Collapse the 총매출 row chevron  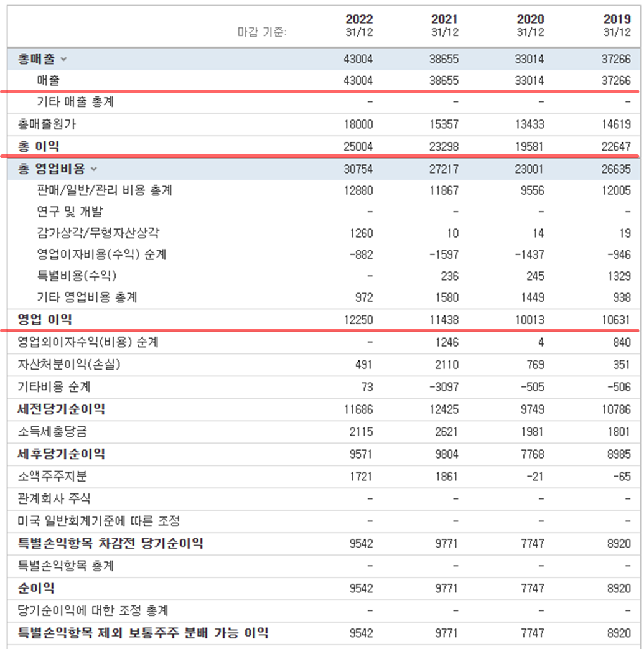(63, 59)
